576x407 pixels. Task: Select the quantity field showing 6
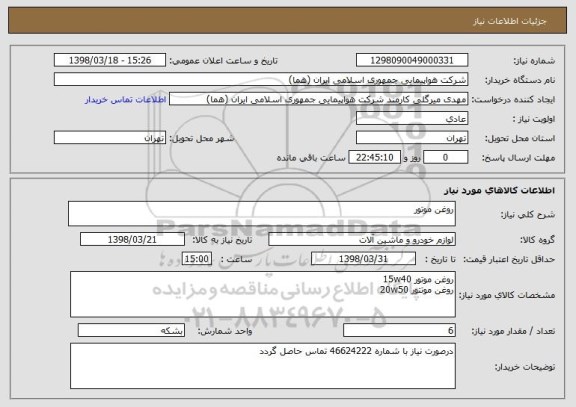point(399,331)
